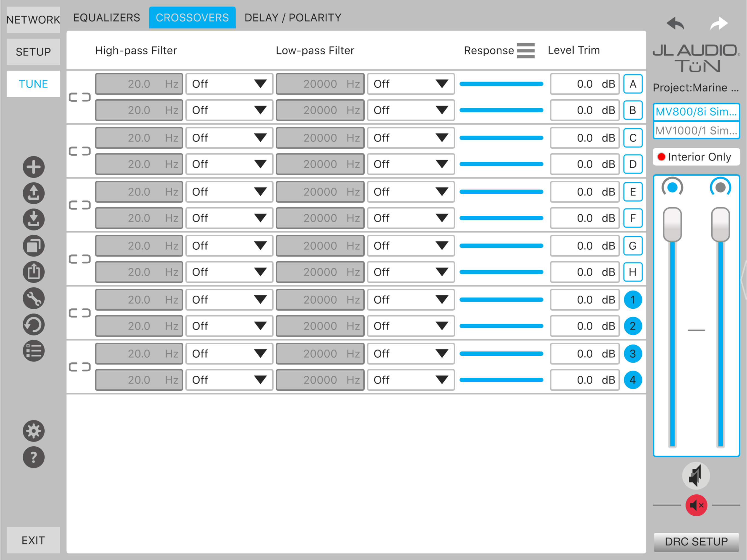Viewport: 747px width, 560px height.
Task: Select the left blue volume knob selector
Action: pos(672,187)
